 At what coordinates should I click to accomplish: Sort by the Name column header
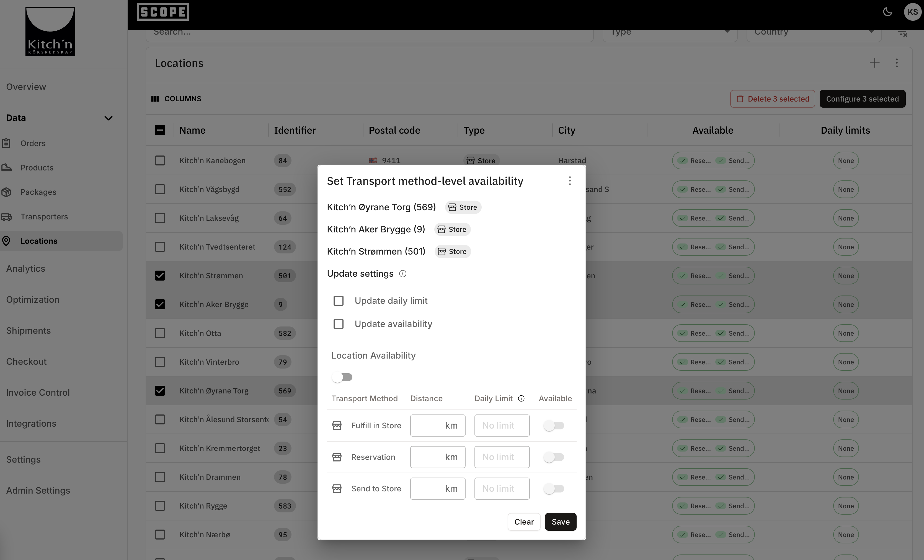click(192, 130)
